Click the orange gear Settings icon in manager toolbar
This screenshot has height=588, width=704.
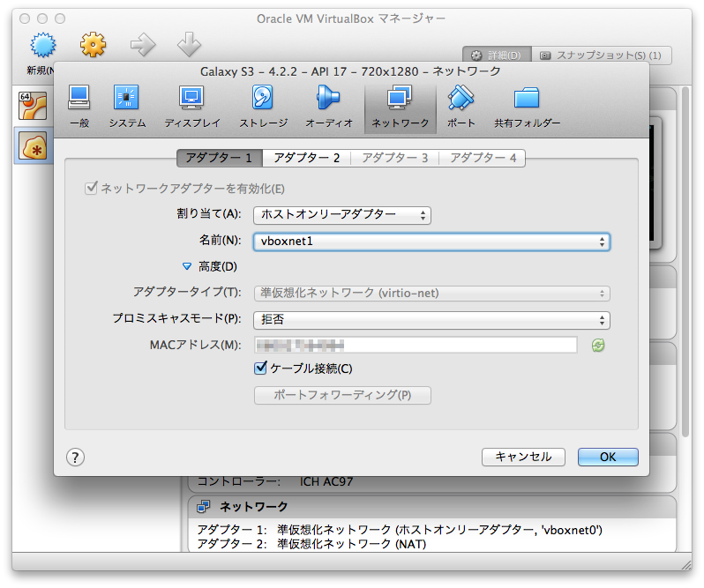pyautogui.click(x=93, y=44)
